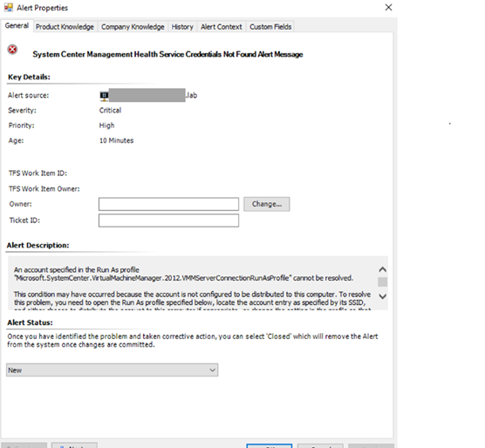The width and height of the screenshot is (485, 448).
Task: Select the 'New' alert status combo box
Action: point(112,370)
